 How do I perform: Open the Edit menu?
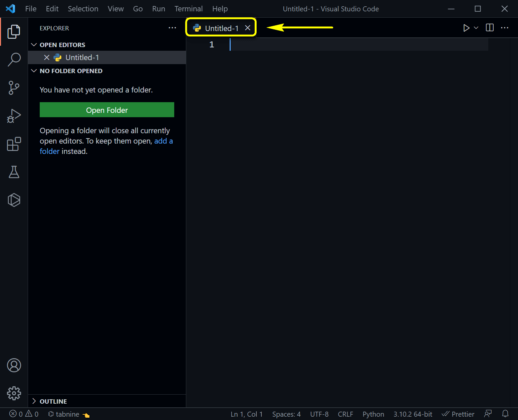tap(52, 9)
